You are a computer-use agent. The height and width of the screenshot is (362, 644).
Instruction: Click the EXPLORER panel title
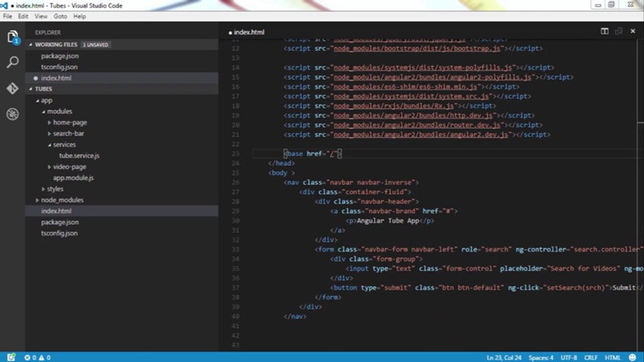(48, 33)
